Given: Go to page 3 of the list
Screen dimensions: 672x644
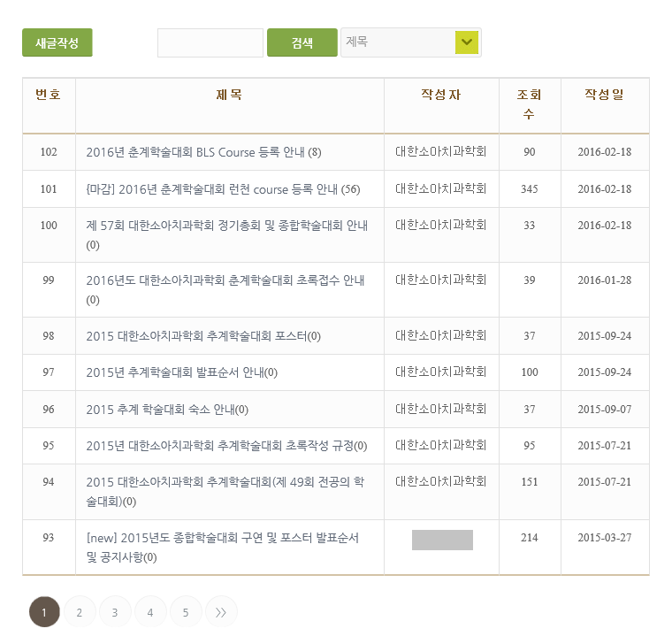Looking at the screenshot, I should click(x=115, y=612).
